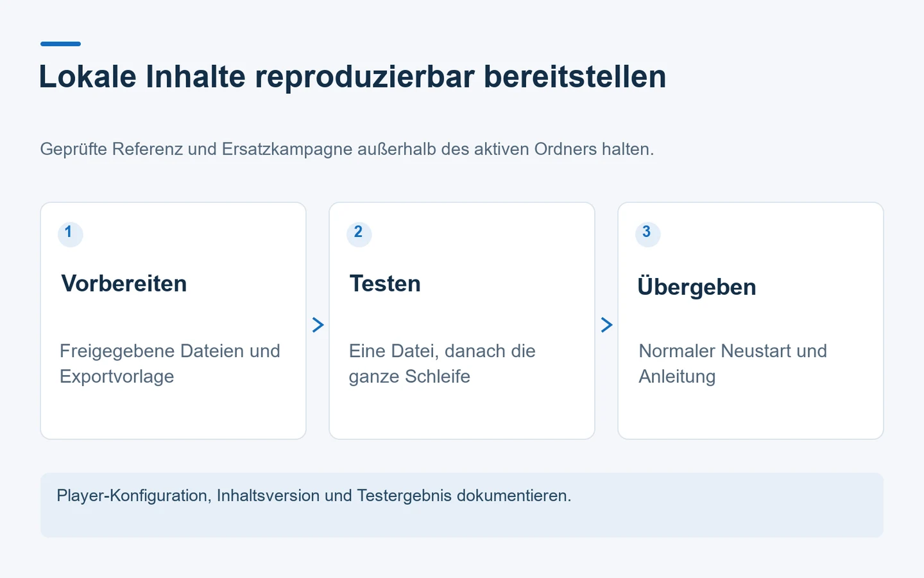
Task: Click the text 'Normaler Neustart und Anleitung'
Action: [x=733, y=363]
